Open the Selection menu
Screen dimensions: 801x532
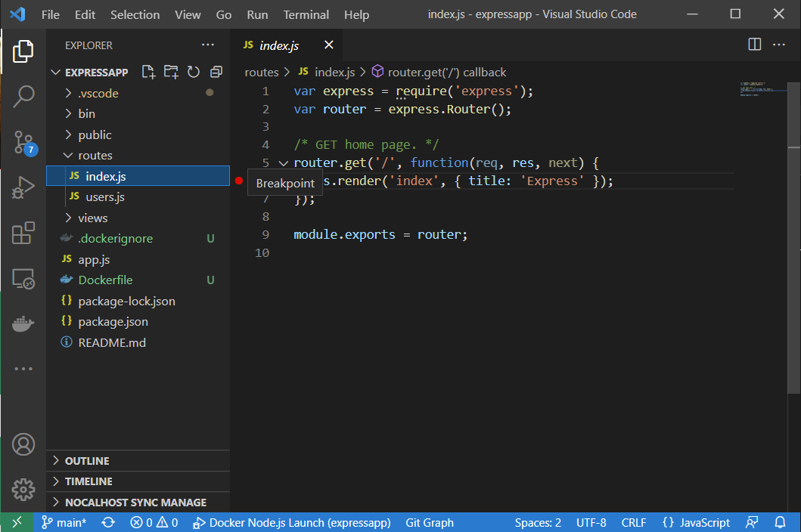pos(135,15)
